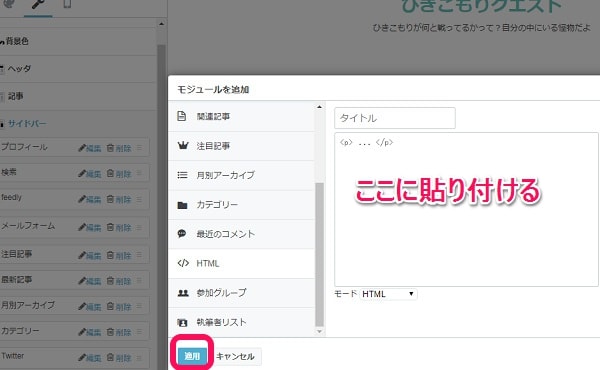Edit the メールフォーム sidebar module
The width and height of the screenshot is (600, 370).
[x=90, y=227]
